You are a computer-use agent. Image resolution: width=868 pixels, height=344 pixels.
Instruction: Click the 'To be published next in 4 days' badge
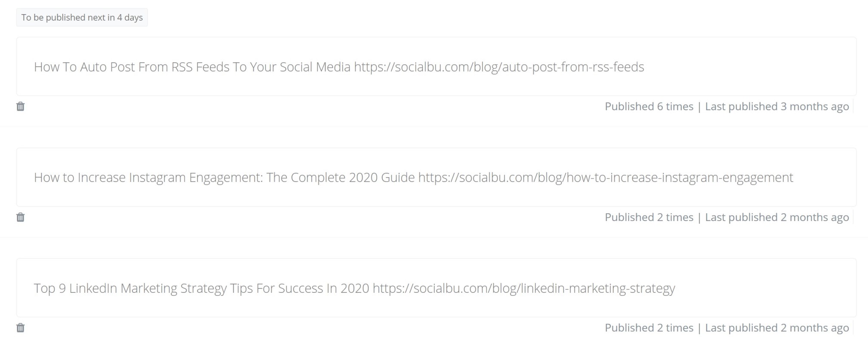click(82, 17)
